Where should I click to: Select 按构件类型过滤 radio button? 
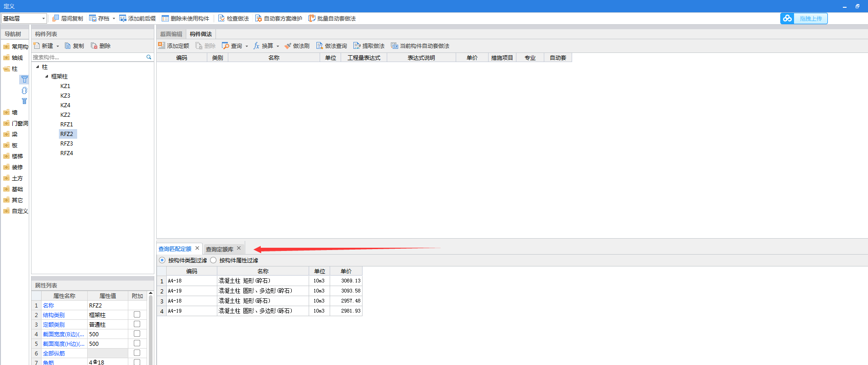[162, 260]
